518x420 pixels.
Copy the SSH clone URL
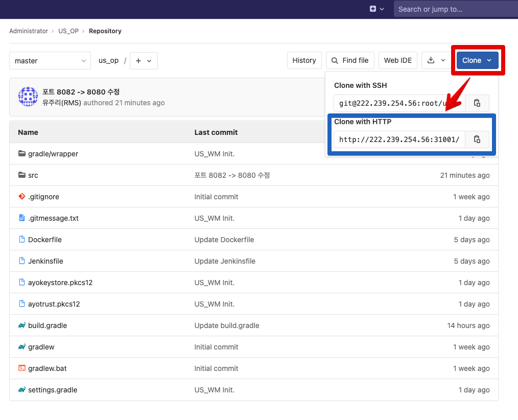[x=477, y=103]
